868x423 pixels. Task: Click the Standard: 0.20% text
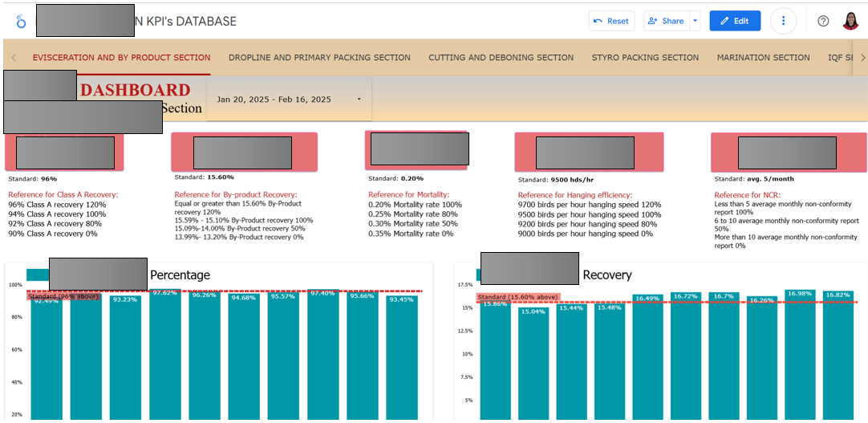point(395,178)
